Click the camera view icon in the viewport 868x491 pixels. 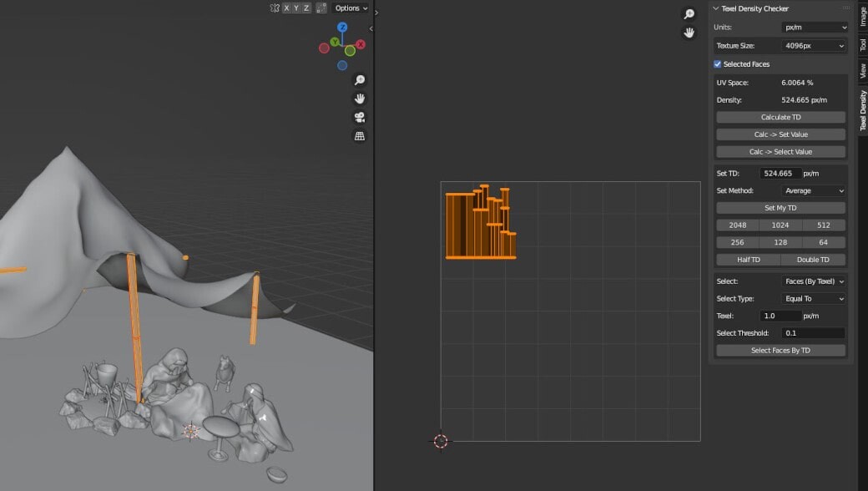(x=359, y=117)
